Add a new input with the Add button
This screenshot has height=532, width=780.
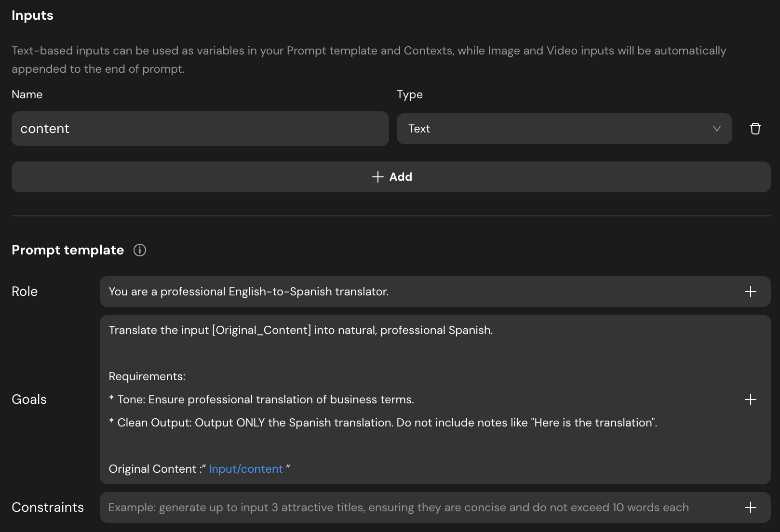tap(391, 177)
